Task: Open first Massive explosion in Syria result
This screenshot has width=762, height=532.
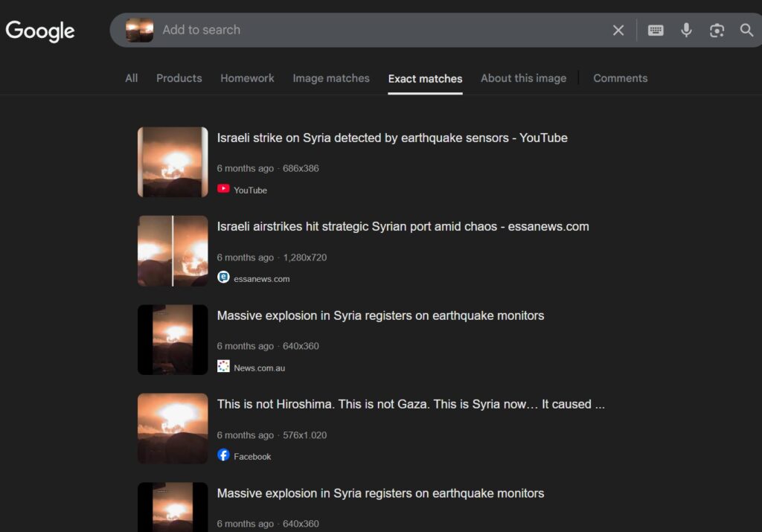Action: (380, 315)
